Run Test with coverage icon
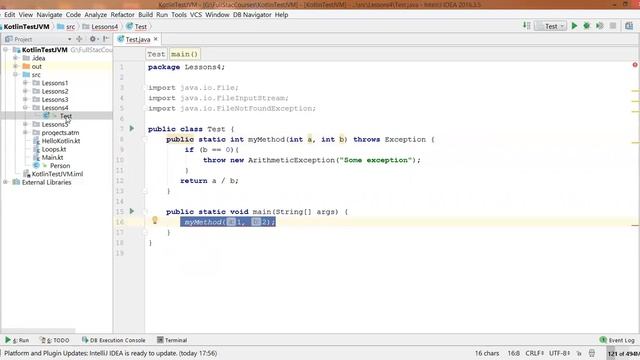 (600, 26)
